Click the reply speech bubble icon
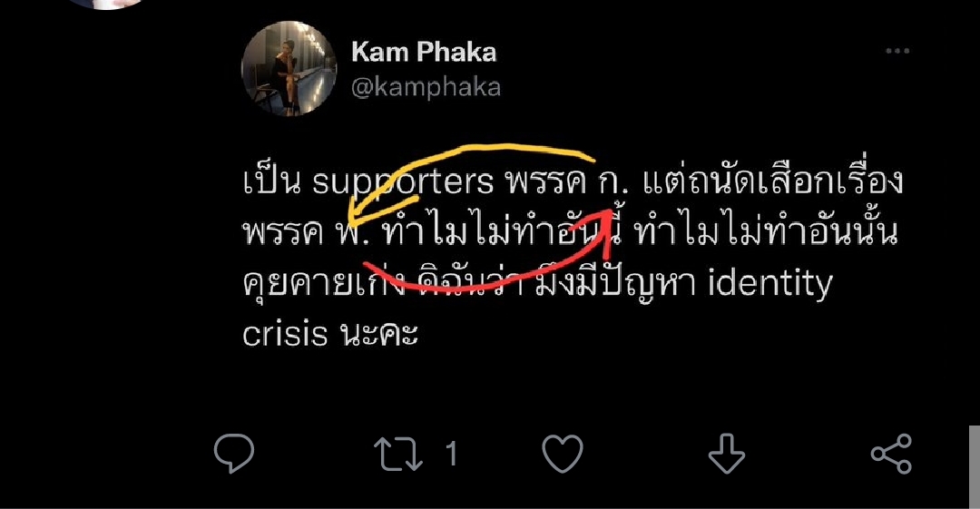This screenshot has width=980, height=509. pos(234,453)
